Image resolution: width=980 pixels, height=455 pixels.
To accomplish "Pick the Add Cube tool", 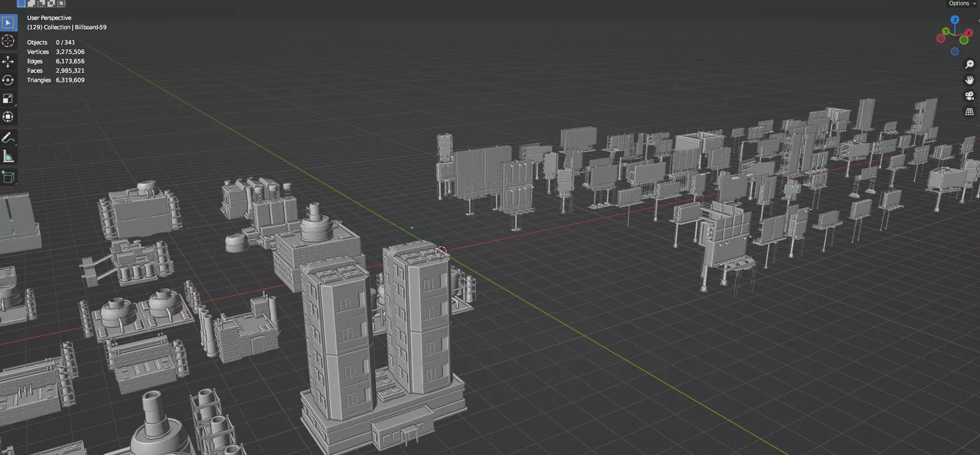I will tap(8, 177).
